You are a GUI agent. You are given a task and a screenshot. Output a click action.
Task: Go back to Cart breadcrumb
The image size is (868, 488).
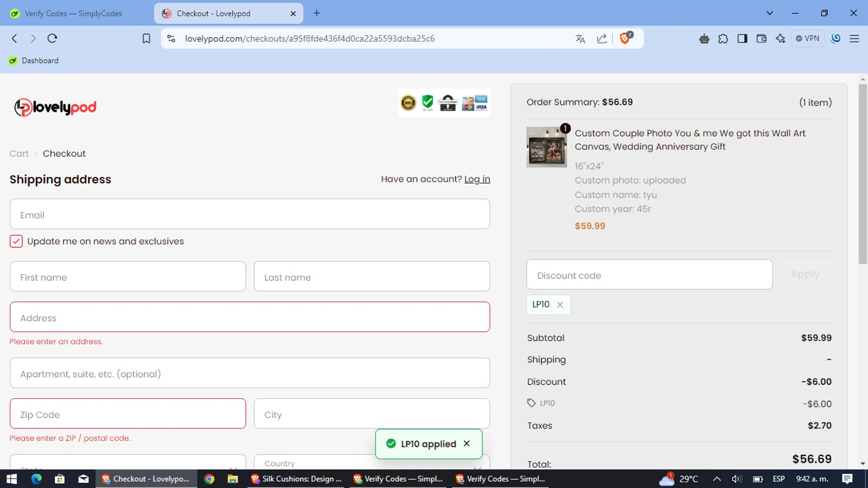[x=19, y=153]
